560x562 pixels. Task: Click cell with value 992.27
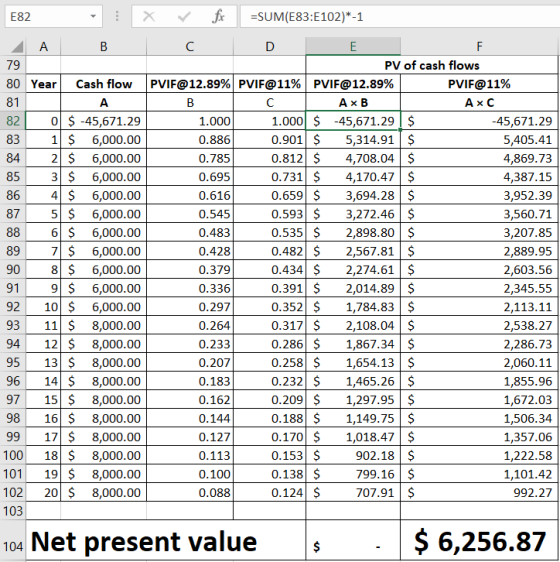click(x=479, y=492)
